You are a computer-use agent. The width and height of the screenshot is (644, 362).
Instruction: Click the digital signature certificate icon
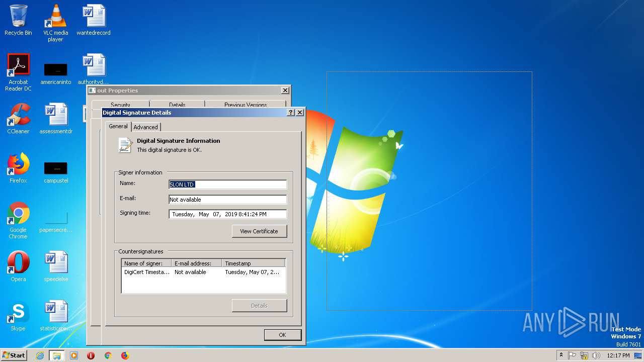pos(125,145)
